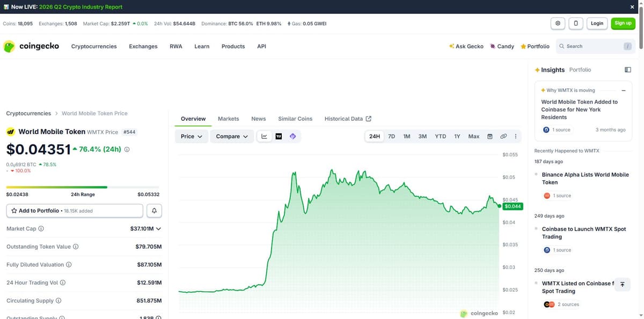Switch to the News tab

coord(259,119)
